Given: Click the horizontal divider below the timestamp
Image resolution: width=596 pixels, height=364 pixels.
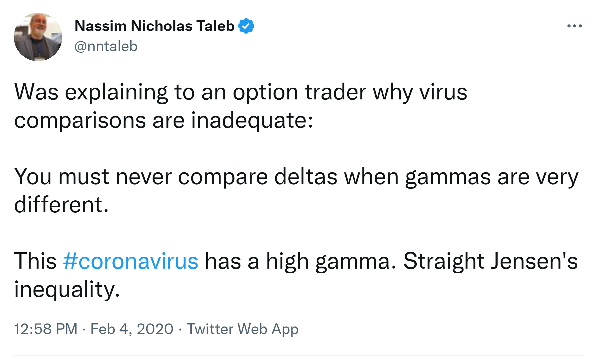Looking at the screenshot, I should pos(299,356).
